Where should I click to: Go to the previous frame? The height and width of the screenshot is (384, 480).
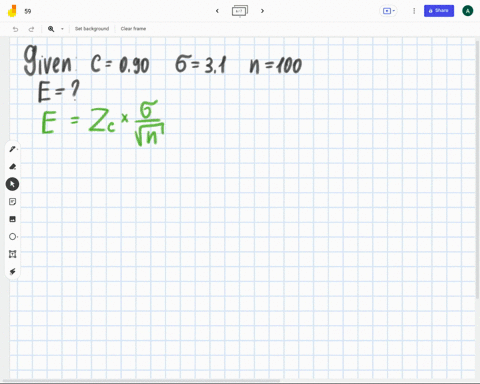(x=217, y=11)
